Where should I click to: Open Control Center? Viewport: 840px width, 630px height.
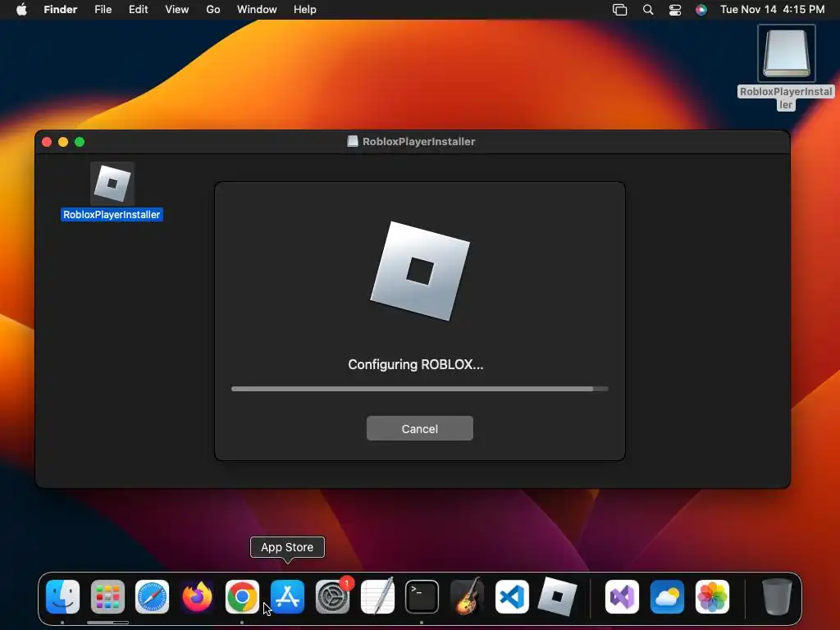pos(675,10)
